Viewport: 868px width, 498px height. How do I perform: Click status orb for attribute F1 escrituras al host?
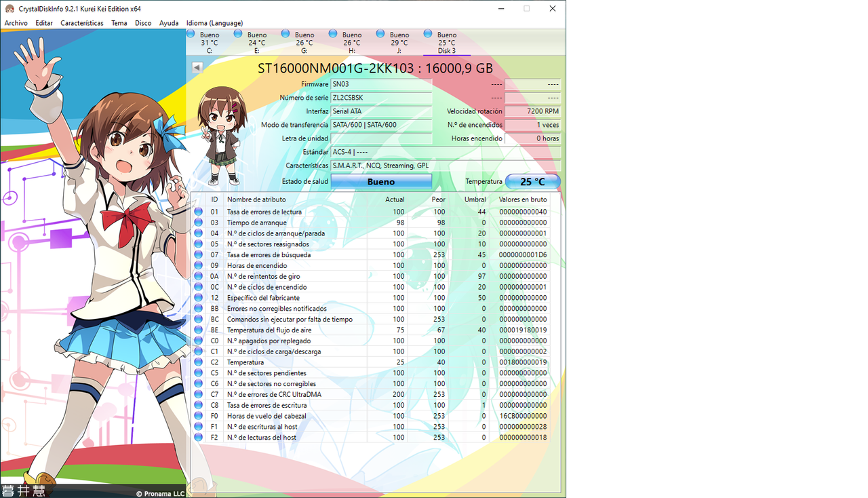pyautogui.click(x=199, y=427)
